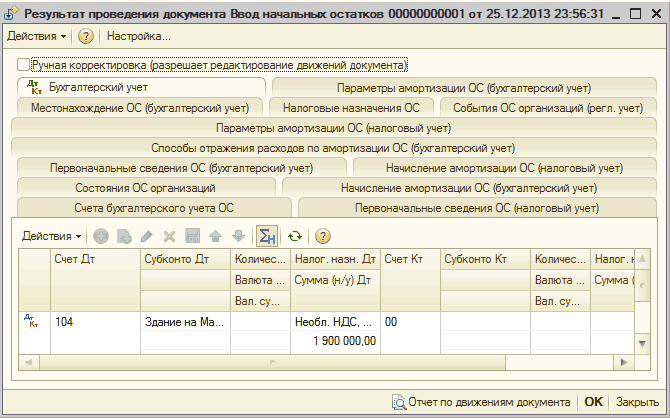This screenshot has width=670, height=418.
Task: Click the horizontal scrollbar left arrow
Action: 29,362
